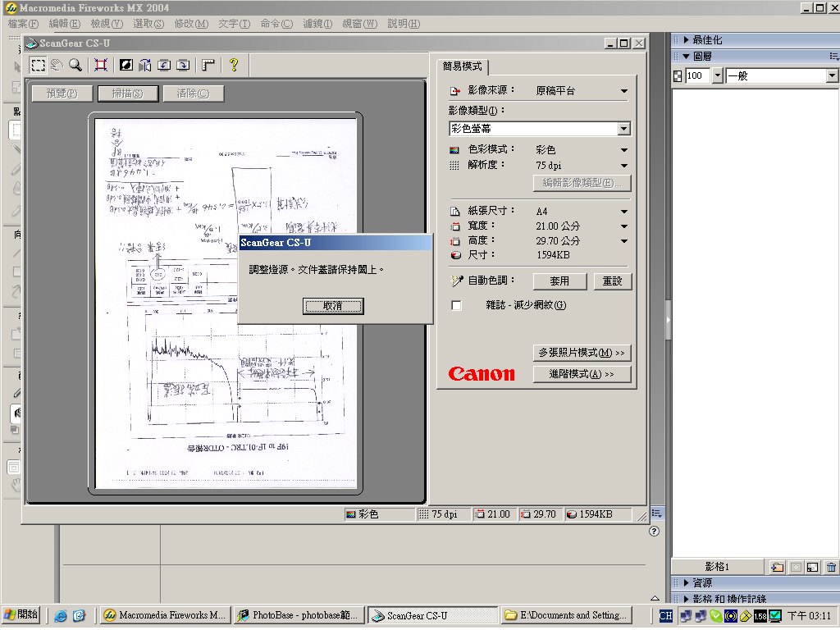
Task: Rotate the preview left using toolbar icon
Action: pos(164,66)
